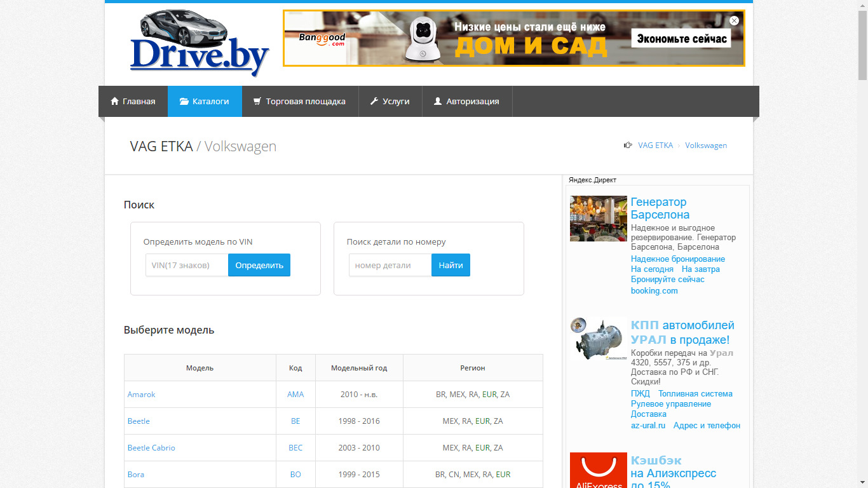
Task: Open the Услуги menu
Action: pos(390,101)
